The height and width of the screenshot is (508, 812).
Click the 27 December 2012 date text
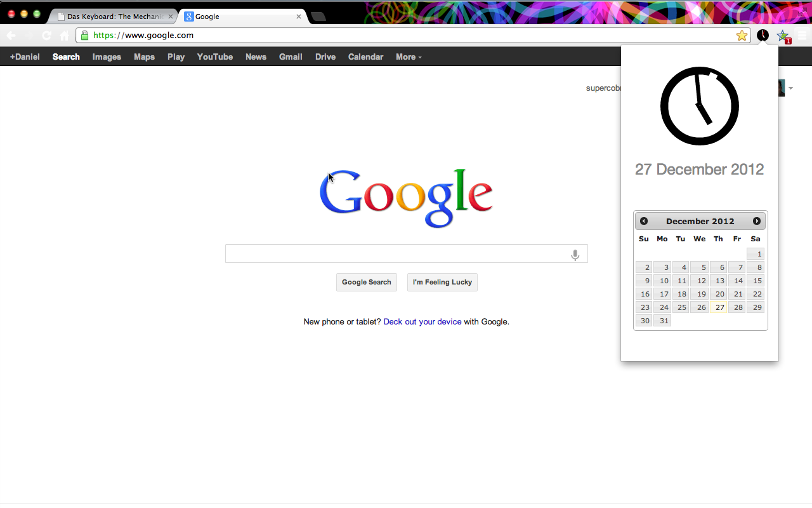click(700, 170)
